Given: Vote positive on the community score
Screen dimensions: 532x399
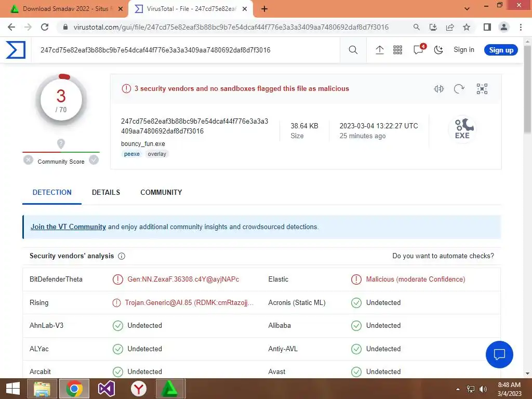Looking at the screenshot, I should pyautogui.click(x=94, y=159).
